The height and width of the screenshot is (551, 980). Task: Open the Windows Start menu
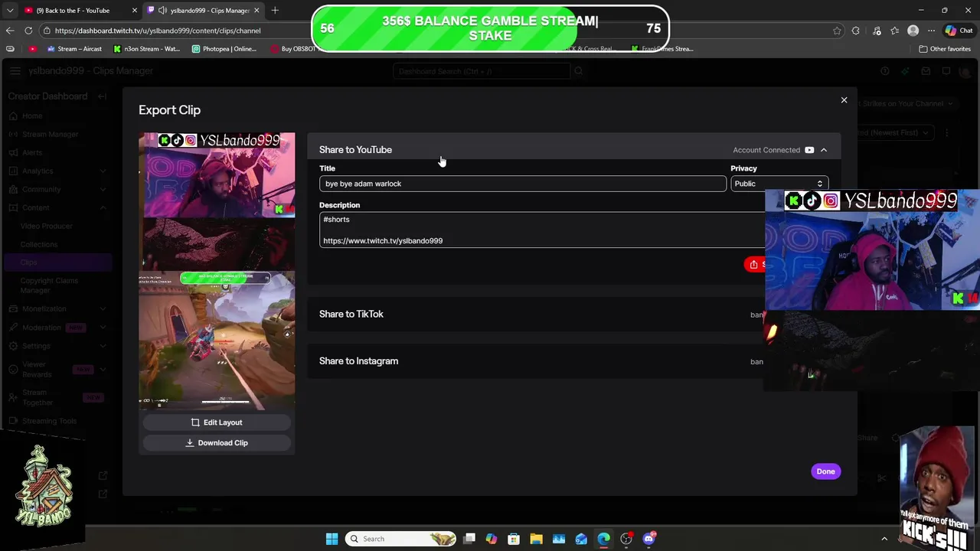click(x=332, y=539)
